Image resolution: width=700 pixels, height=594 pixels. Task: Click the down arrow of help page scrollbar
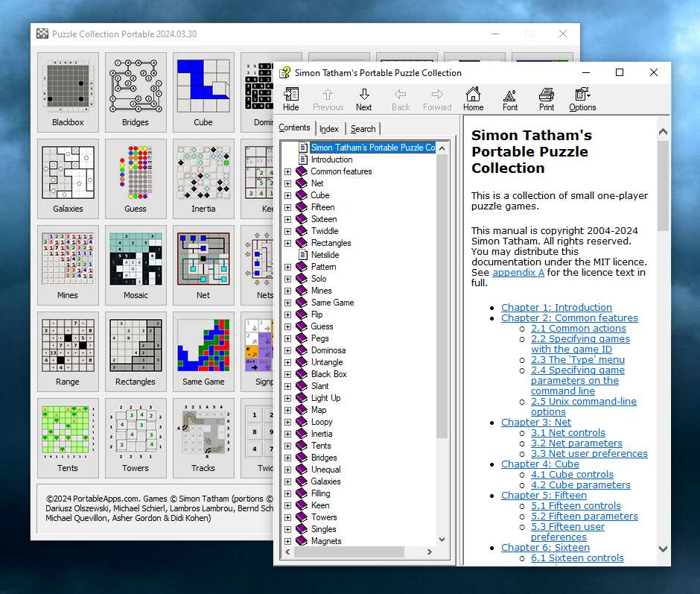(x=663, y=549)
